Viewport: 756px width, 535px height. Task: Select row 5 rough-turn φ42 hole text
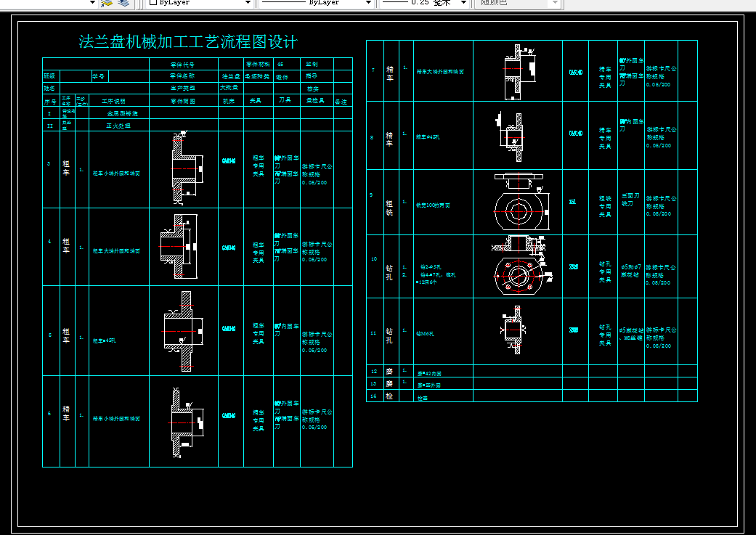click(x=104, y=340)
